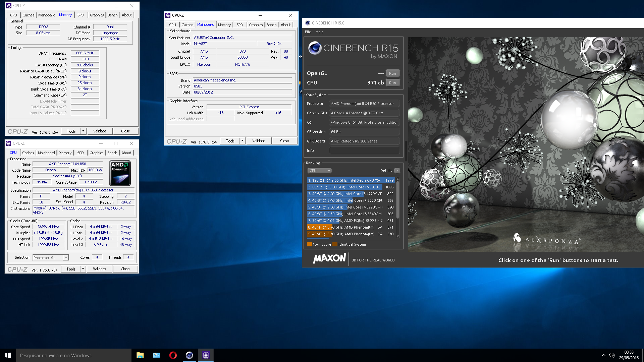Open File Explorer from the taskbar

[x=140, y=355]
